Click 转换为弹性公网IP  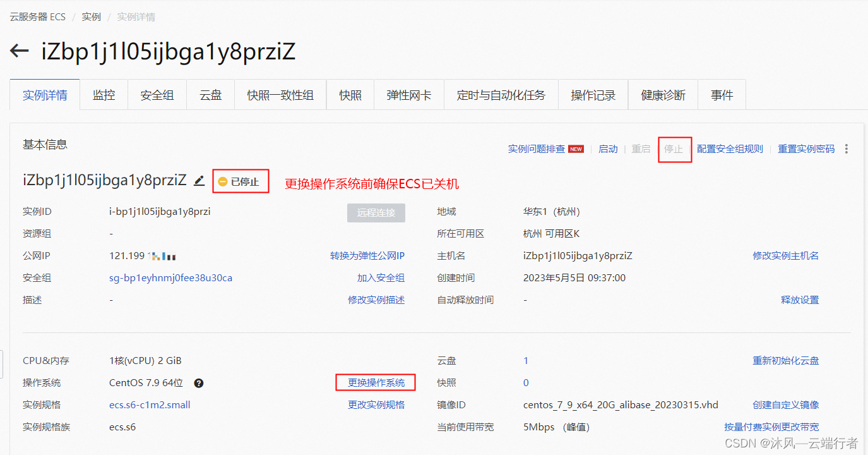pos(367,256)
